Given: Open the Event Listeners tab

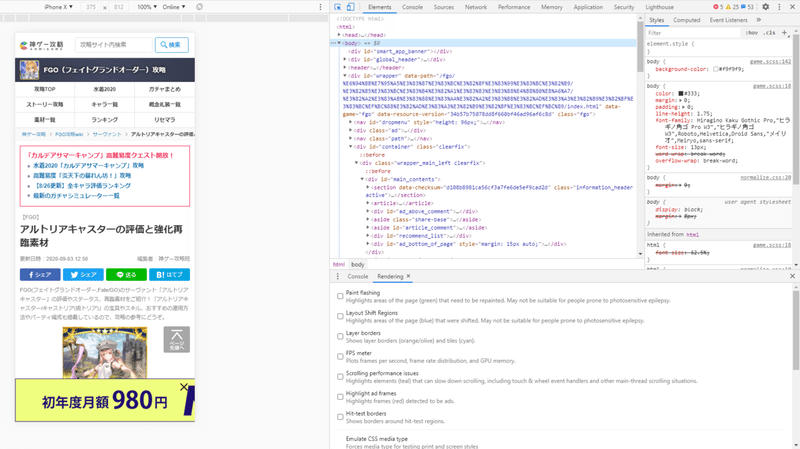Looking at the screenshot, I should point(728,20).
